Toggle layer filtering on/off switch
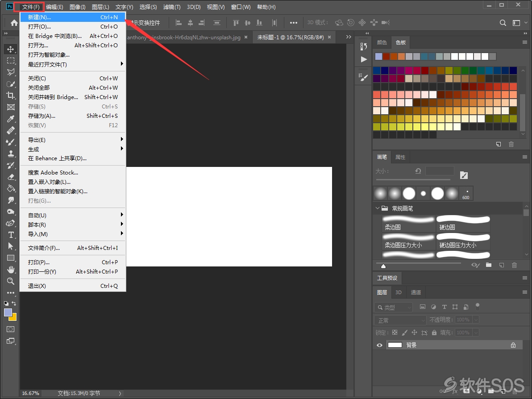 tap(478, 306)
